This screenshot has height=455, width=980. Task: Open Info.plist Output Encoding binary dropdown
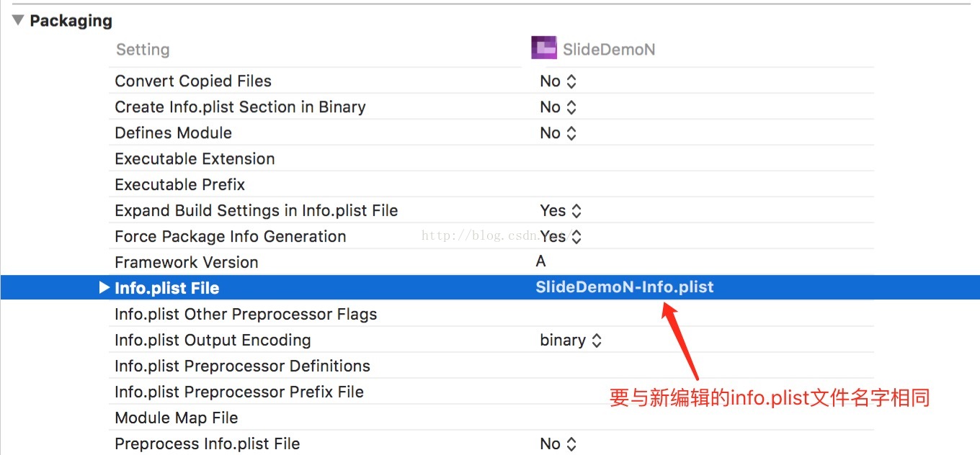tap(571, 341)
